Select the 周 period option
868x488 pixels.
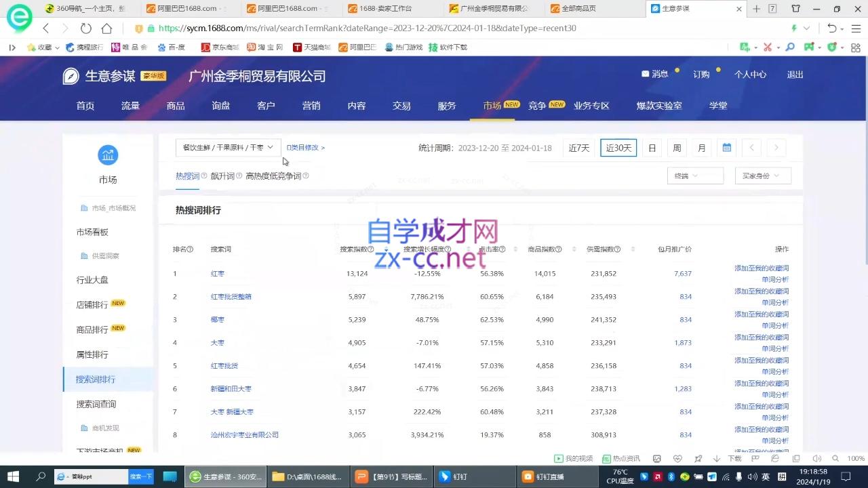[x=677, y=148]
